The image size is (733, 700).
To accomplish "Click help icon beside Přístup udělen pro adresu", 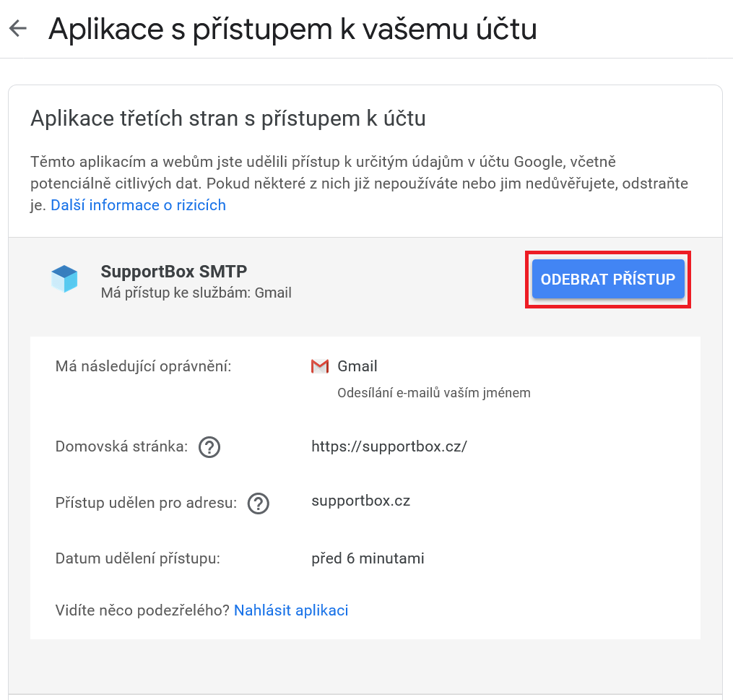I will point(258,503).
